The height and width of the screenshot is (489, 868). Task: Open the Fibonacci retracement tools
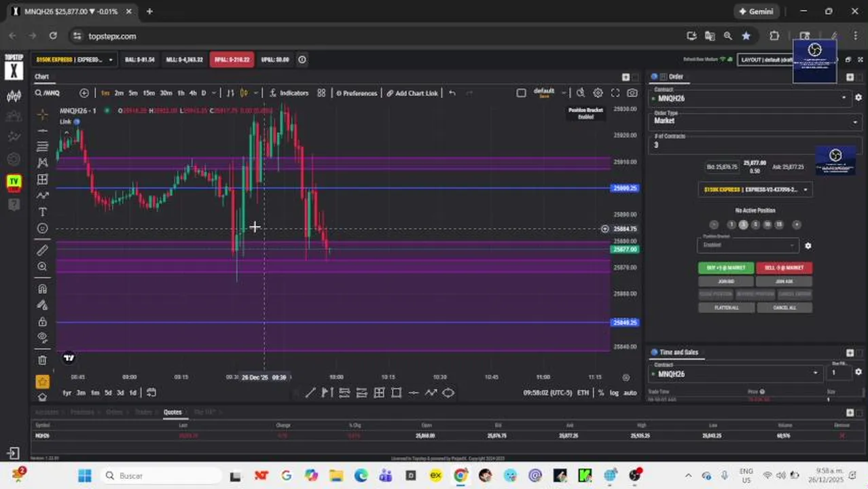42,147
